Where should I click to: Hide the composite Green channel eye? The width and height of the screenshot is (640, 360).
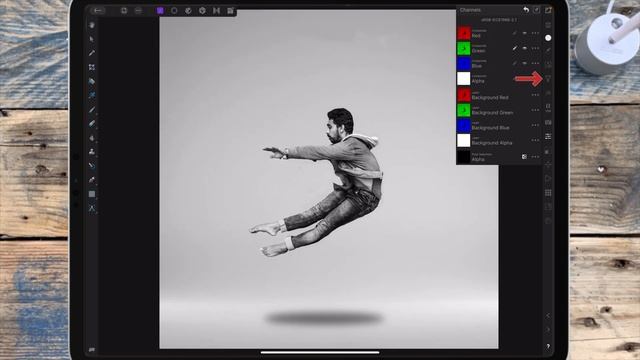tap(525, 48)
